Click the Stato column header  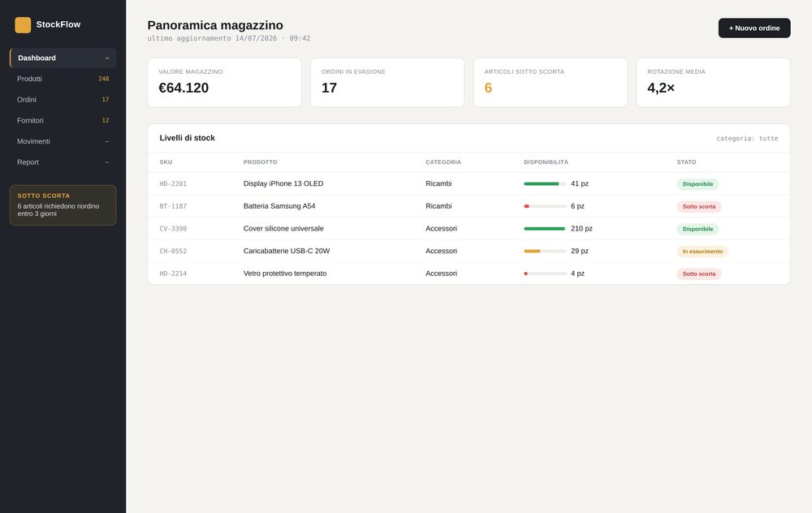point(686,162)
